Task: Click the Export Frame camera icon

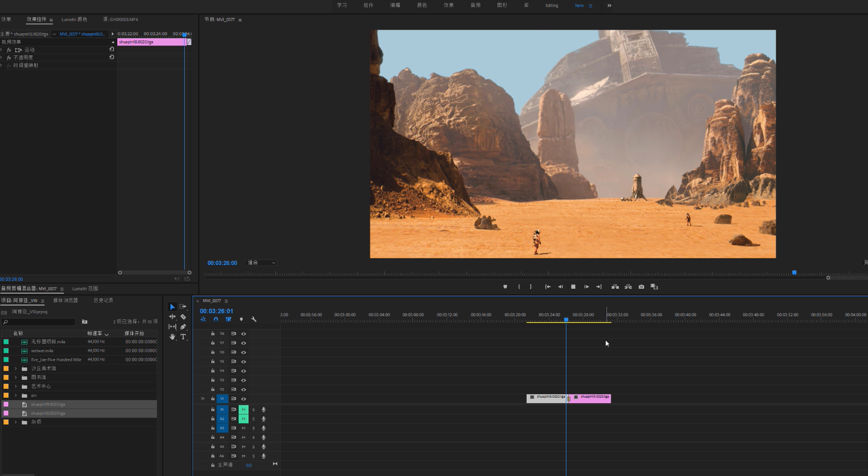Action: 642,287
